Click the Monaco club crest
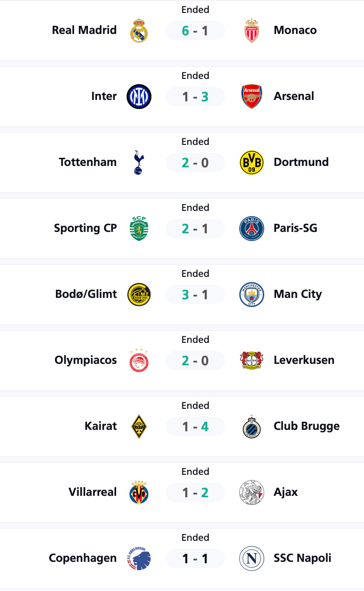This screenshot has width=364, height=591. [251, 31]
